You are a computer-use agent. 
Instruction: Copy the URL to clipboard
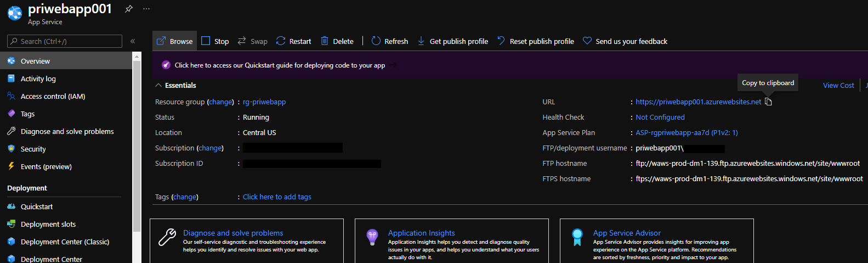click(768, 102)
